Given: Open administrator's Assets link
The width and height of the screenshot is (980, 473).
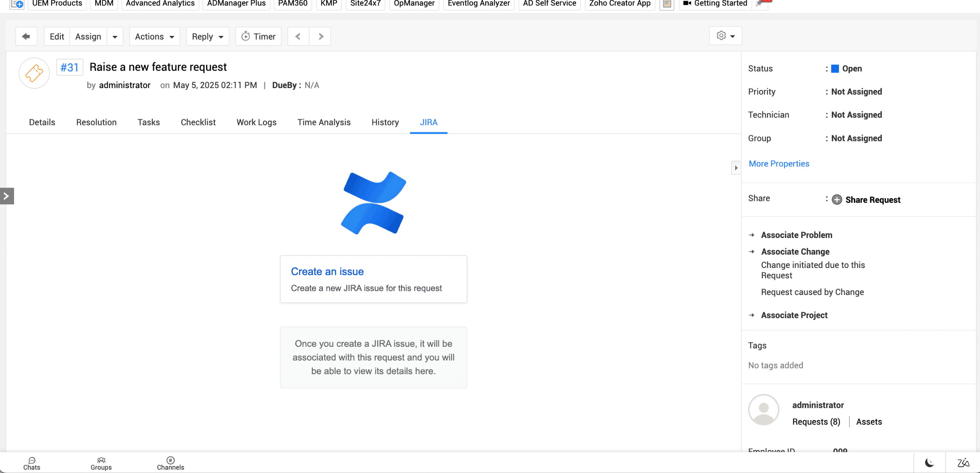Looking at the screenshot, I should point(869,422).
